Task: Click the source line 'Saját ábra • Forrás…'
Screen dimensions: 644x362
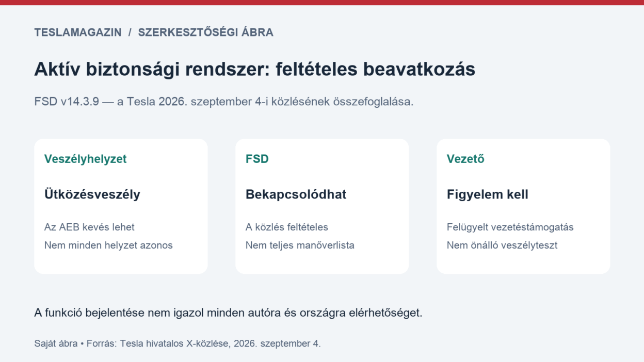Action: tap(178, 343)
